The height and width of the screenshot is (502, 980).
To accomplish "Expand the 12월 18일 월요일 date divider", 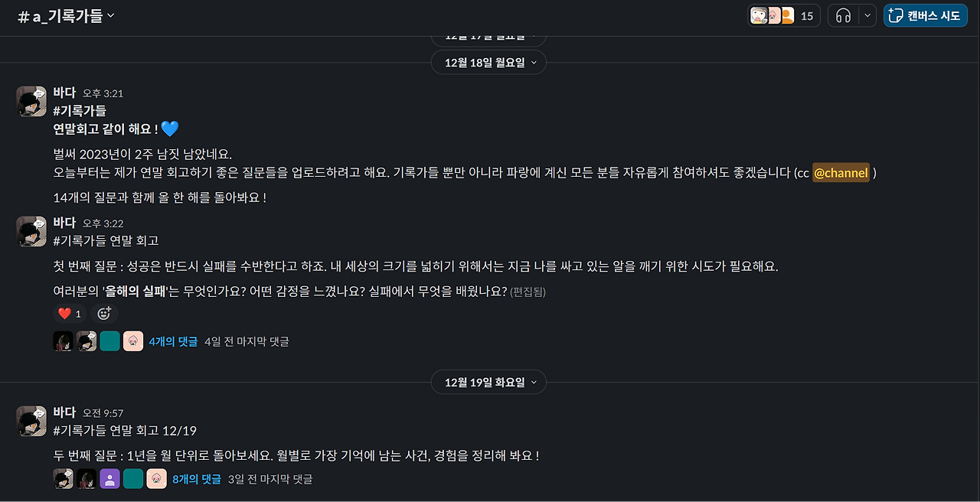I will [x=488, y=62].
